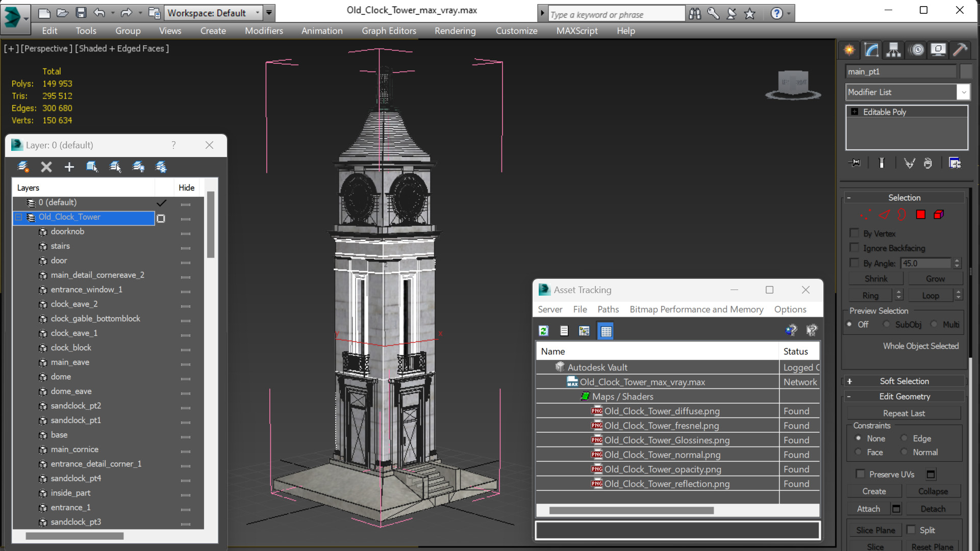980x551 pixels.
Task: Click the object color swatch beside main_pt1
Action: 966,71
